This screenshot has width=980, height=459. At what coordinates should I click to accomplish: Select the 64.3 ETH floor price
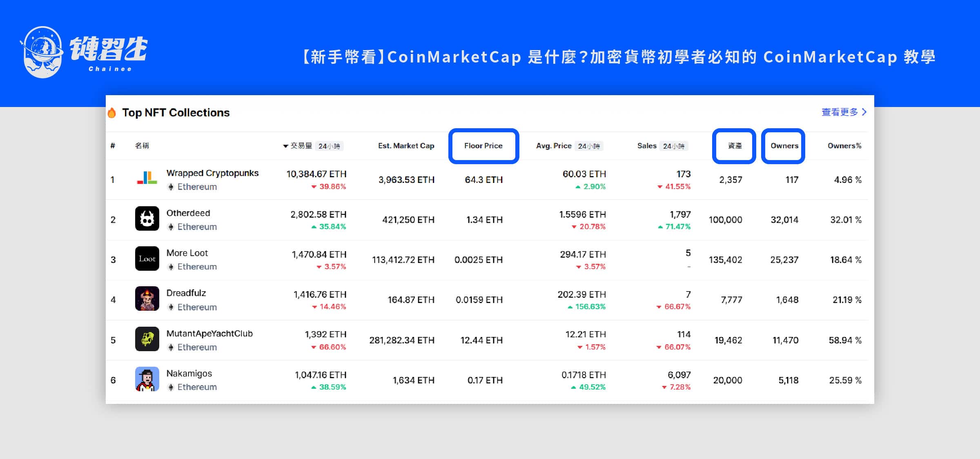pyautogui.click(x=484, y=180)
